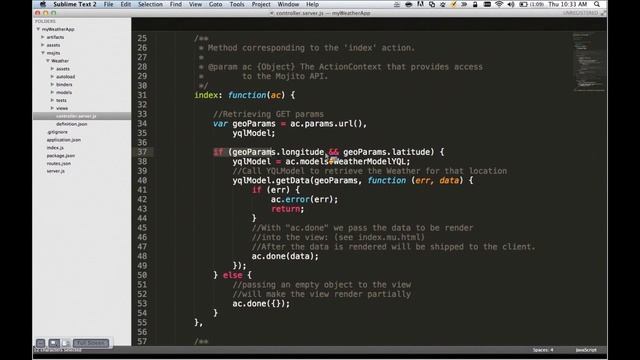This screenshot has height=360, width=640.
Task: Expand the models folder
Action: 52,92
